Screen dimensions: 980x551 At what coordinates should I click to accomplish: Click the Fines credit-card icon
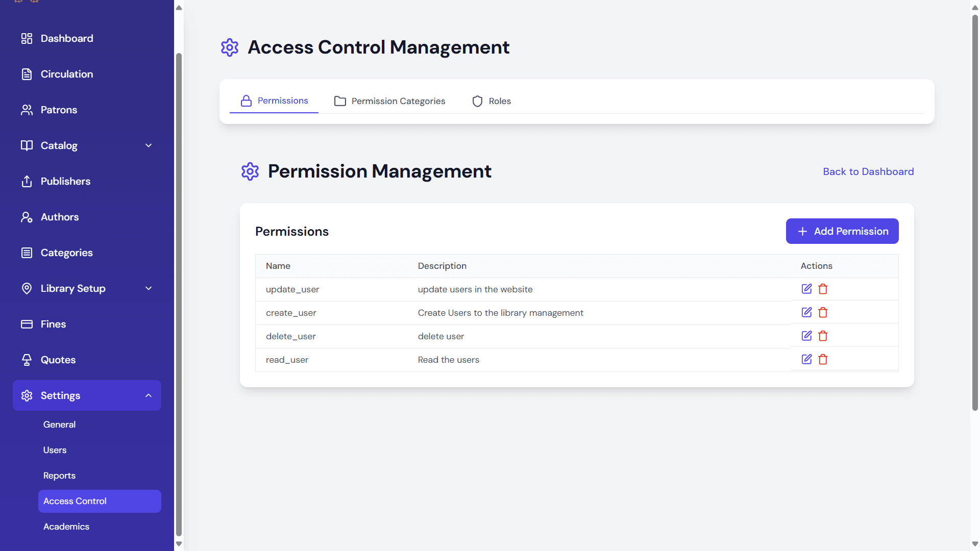point(27,324)
